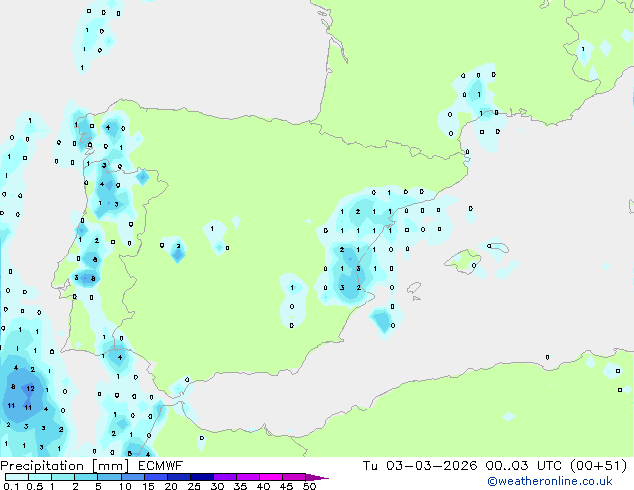Click the over-50 mm legend arrow tip

pos(317,477)
